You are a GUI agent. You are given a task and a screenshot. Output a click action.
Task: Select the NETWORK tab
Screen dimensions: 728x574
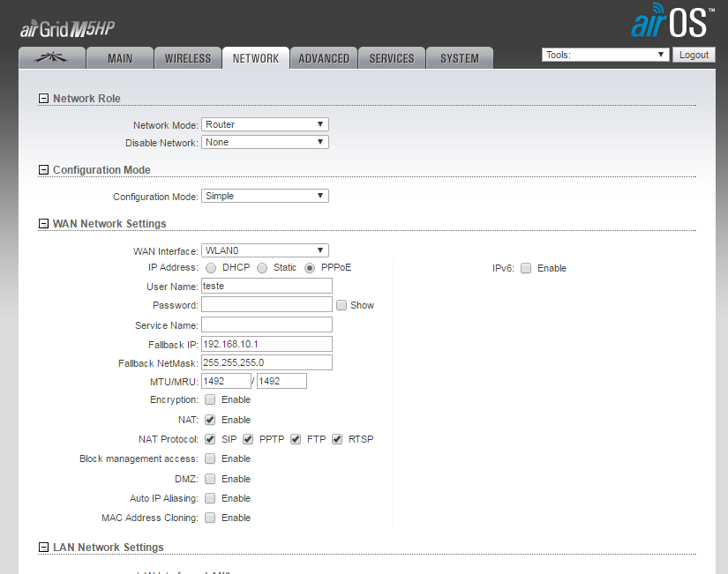coord(256,58)
